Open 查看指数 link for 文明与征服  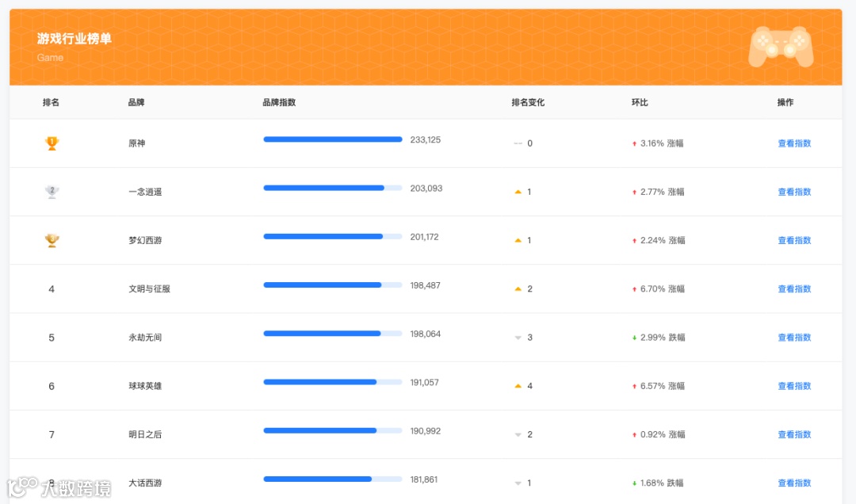[x=794, y=289]
